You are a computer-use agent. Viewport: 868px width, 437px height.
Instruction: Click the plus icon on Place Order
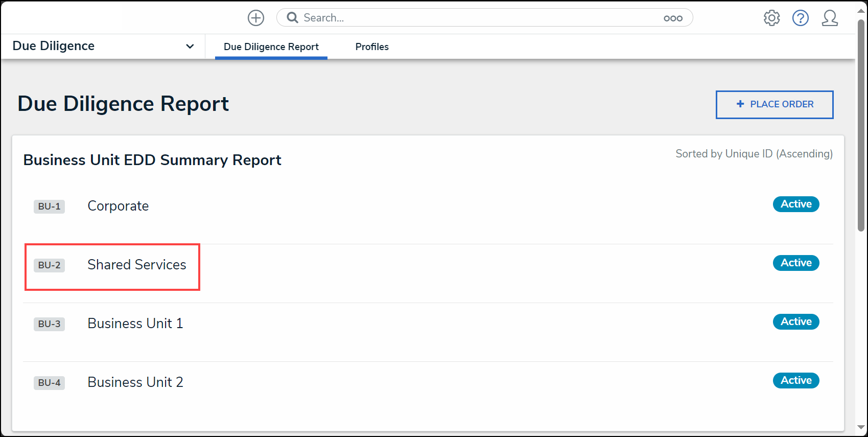pos(740,104)
